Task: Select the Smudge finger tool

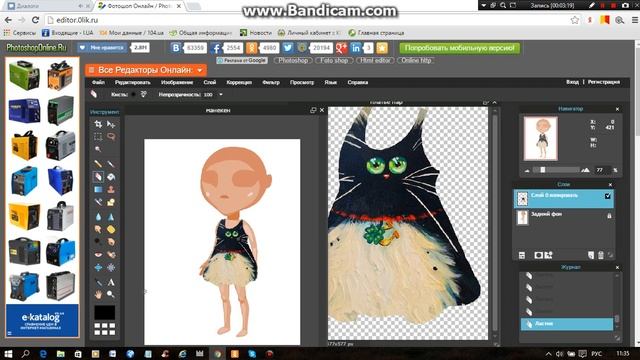Action: point(98,229)
